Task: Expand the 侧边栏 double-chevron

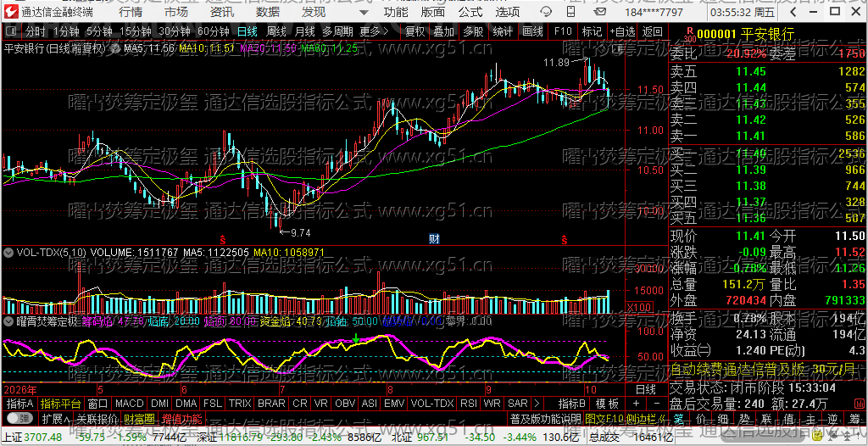Action: (x=663, y=418)
